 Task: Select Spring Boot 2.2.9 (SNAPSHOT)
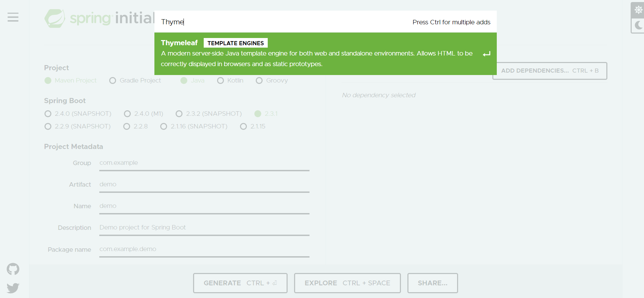point(78,126)
